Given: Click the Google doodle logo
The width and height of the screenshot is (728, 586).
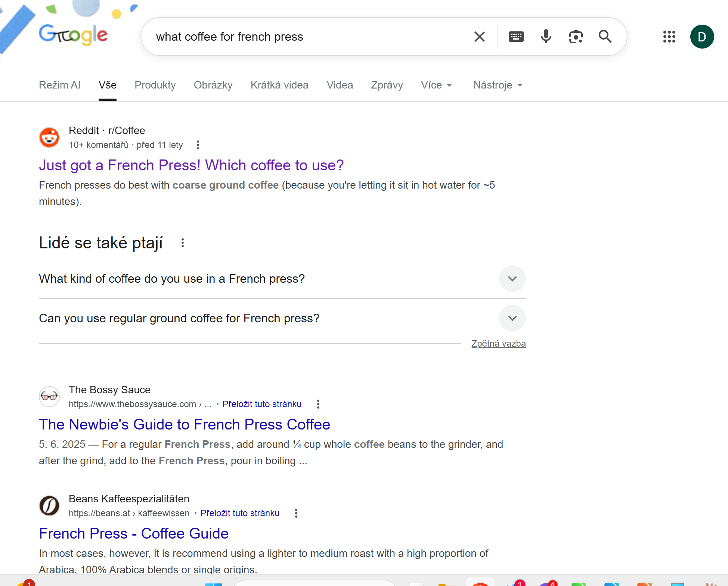Looking at the screenshot, I should tap(73, 34).
